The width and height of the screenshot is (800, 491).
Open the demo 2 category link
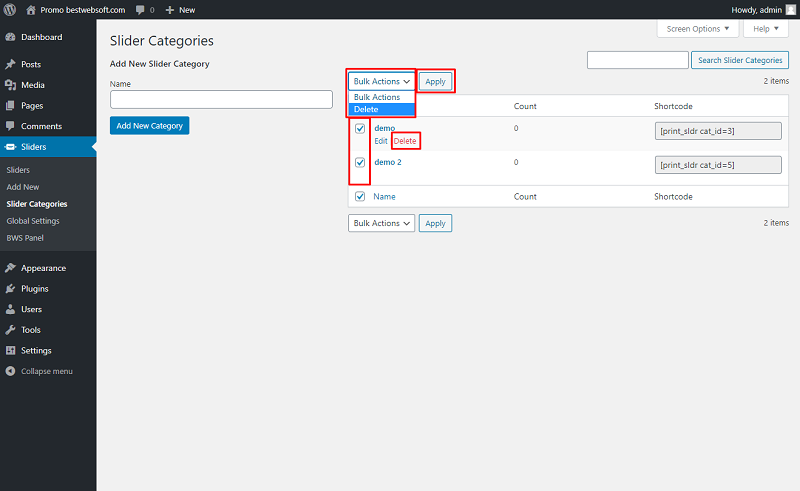point(388,162)
